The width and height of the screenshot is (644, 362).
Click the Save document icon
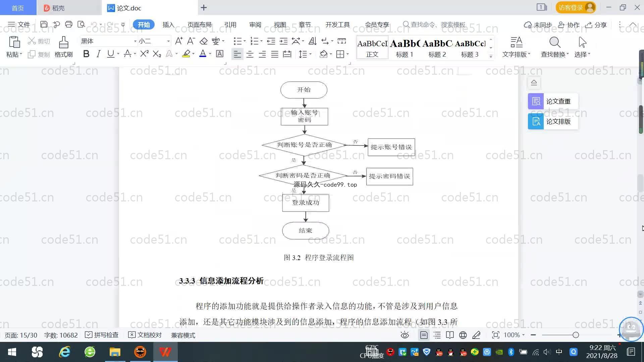pyautogui.click(x=44, y=24)
